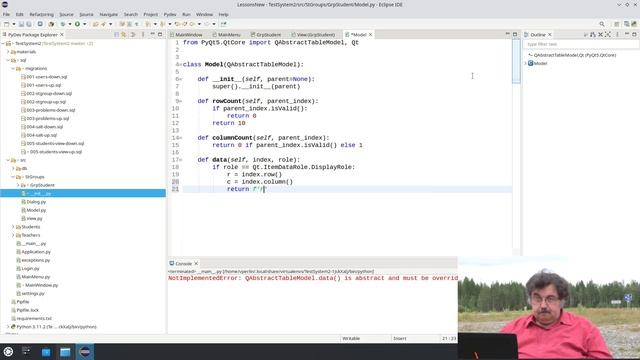640x360 pixels.
Task: Click the Outline filter text field
Action: pos(580,44)
